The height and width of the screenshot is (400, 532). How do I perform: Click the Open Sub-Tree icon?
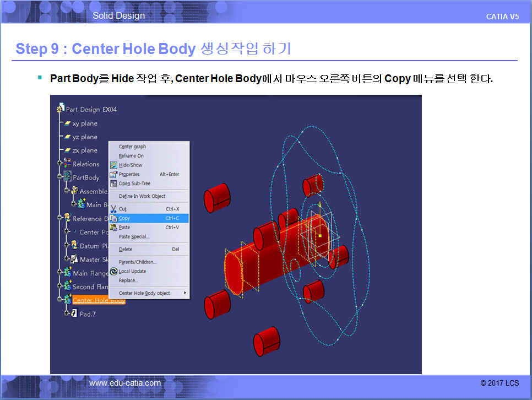point(114,184)
